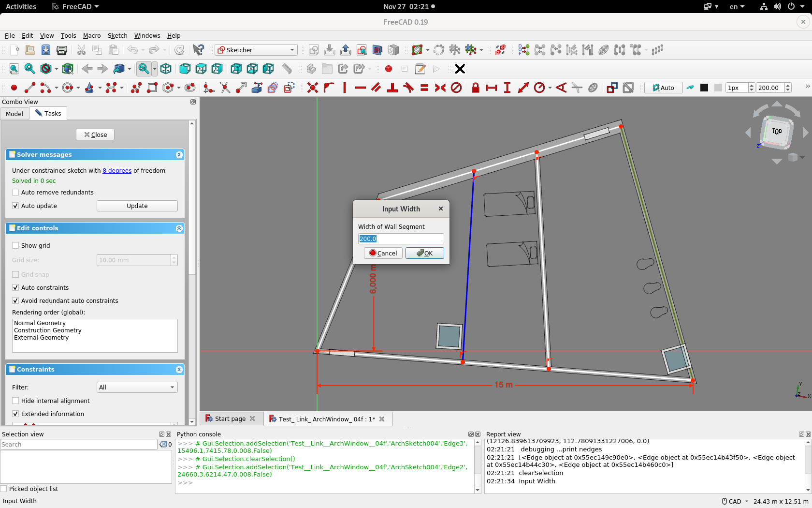The image size is (812, 508).
Task: Apply a horizontal constraint
Action: (x=361, y=88)
